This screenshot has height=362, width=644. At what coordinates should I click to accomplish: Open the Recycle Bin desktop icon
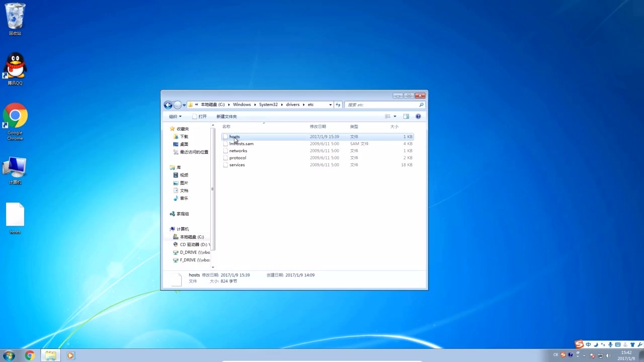click(15, 19)
